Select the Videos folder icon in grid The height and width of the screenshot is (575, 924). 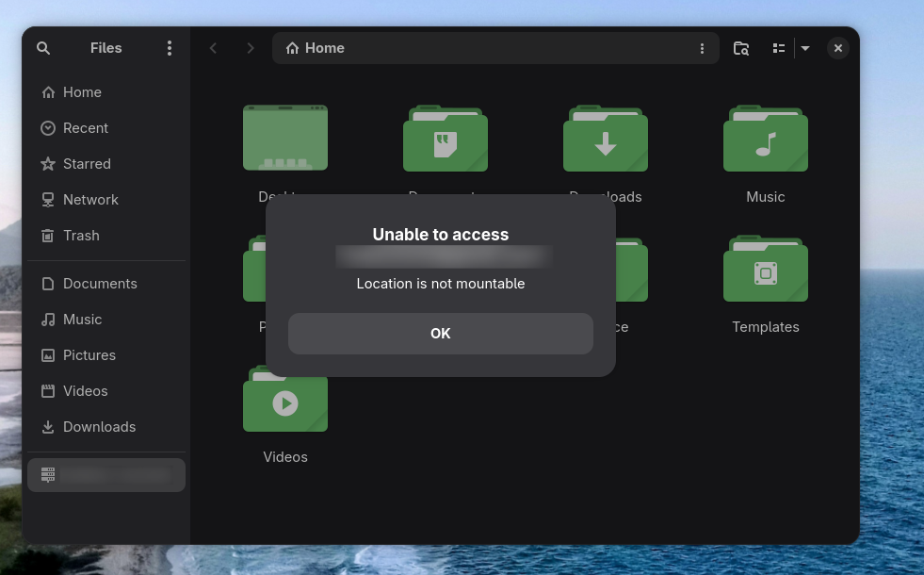285,399
